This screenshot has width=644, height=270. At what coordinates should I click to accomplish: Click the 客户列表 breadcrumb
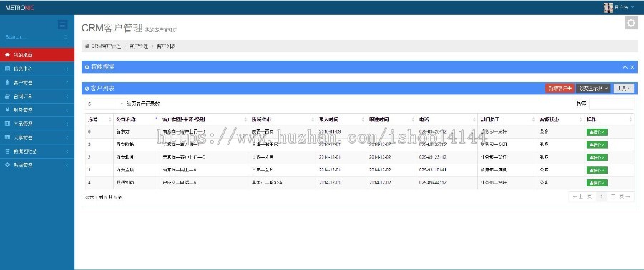166,46
